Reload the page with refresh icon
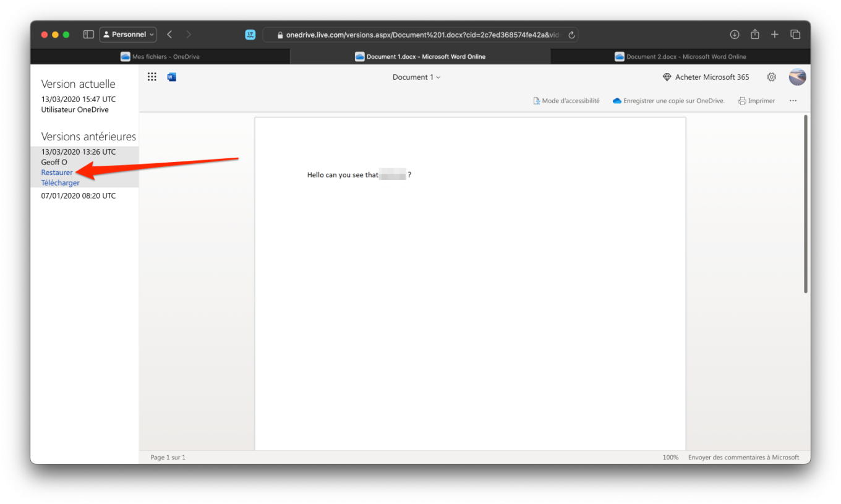The width and height of the screenshot is (841, 504). 571,35
